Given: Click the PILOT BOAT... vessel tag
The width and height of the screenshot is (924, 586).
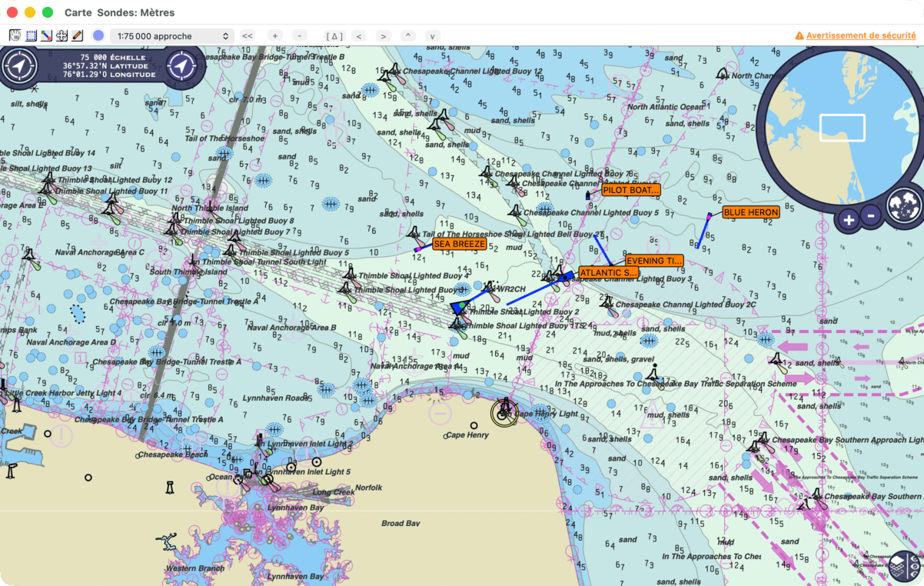Looking at the screenshot, I should [631, 190].
